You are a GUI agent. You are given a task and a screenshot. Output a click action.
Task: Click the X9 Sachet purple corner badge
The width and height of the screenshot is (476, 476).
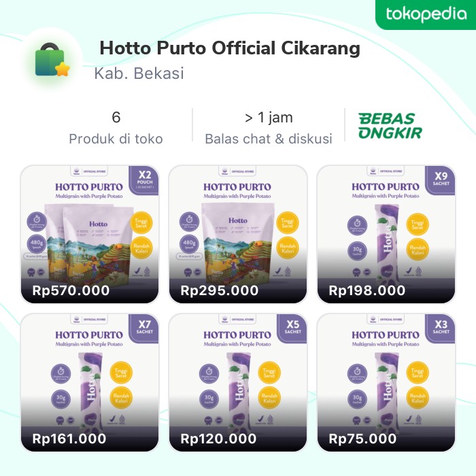coord(441,180)
